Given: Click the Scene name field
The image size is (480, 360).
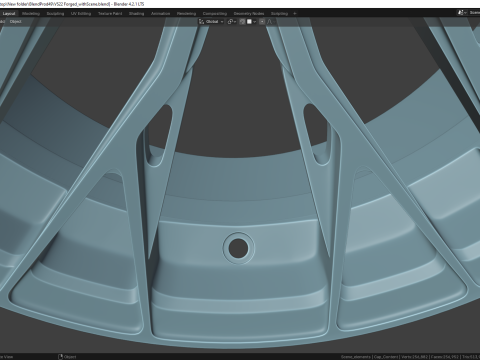Looking at the screenshot, I should [x=474, y=13].
